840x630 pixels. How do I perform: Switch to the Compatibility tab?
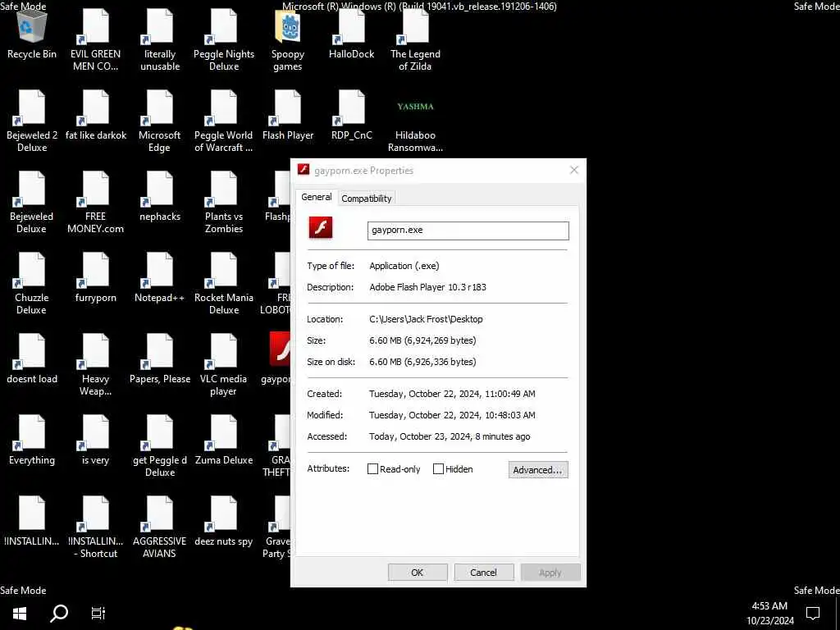(x=367, y=199)
